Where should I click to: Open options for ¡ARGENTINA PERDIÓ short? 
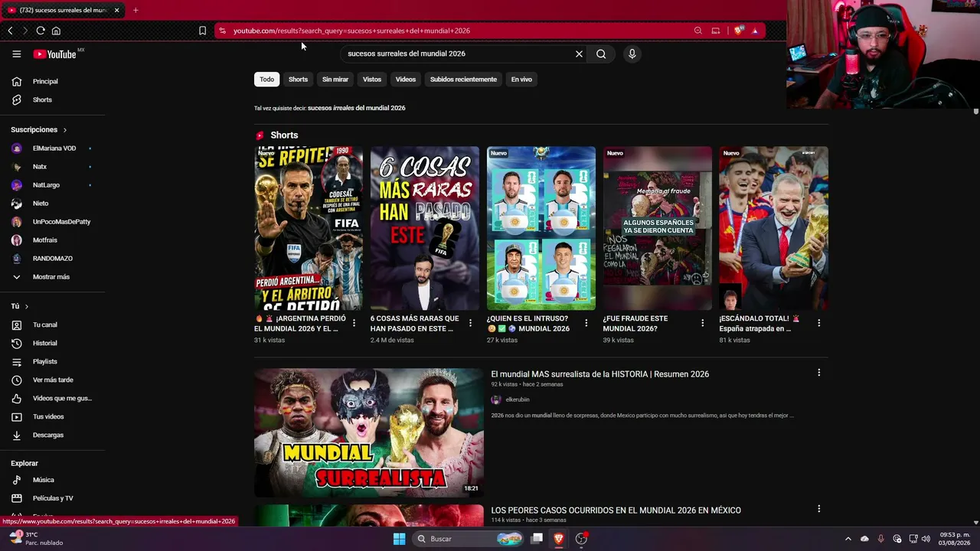[x=354, y=323]
